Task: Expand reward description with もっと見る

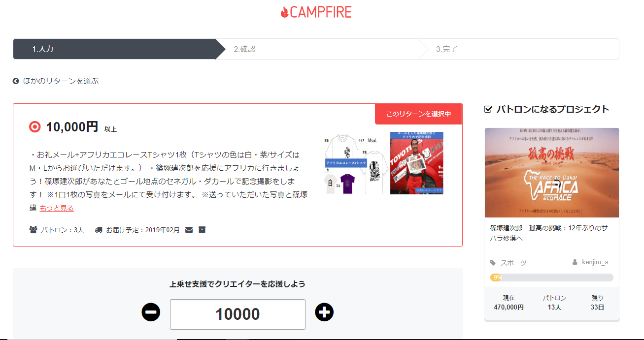Action: (57, 208)
